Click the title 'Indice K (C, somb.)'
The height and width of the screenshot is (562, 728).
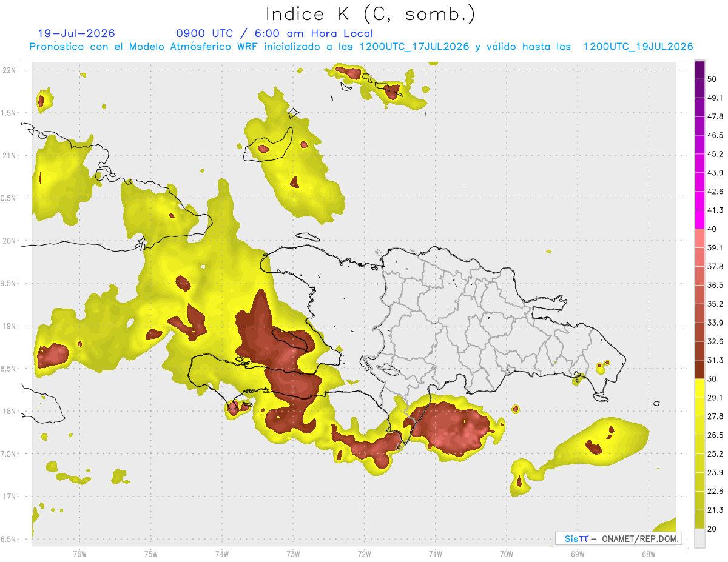tap(370, 14)
